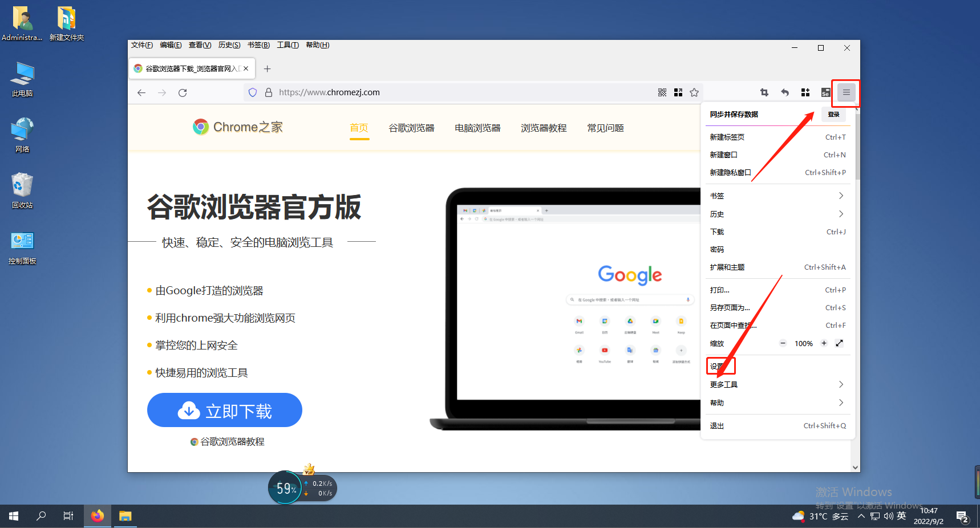980x528 pixels.
Task: Open taskbar search magnifier
Action: pos(41,516)
